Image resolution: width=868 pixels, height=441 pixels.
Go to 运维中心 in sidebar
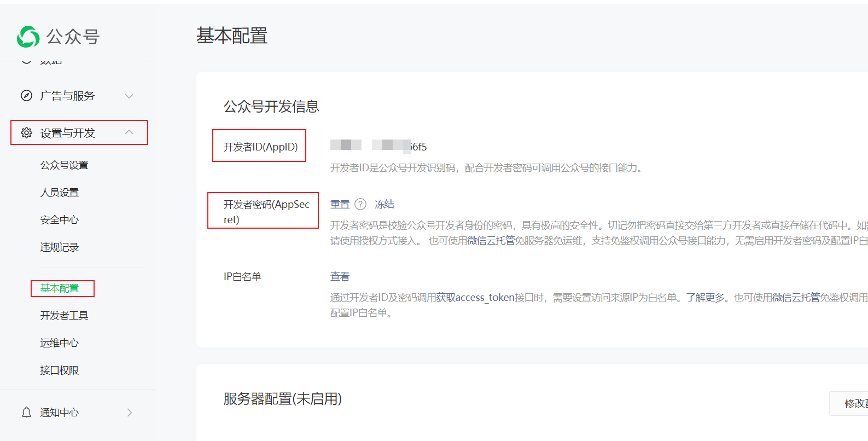[x=60, y=343]
